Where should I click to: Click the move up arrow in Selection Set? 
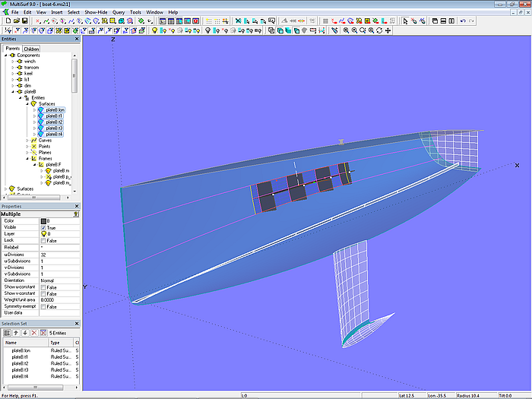15,333
